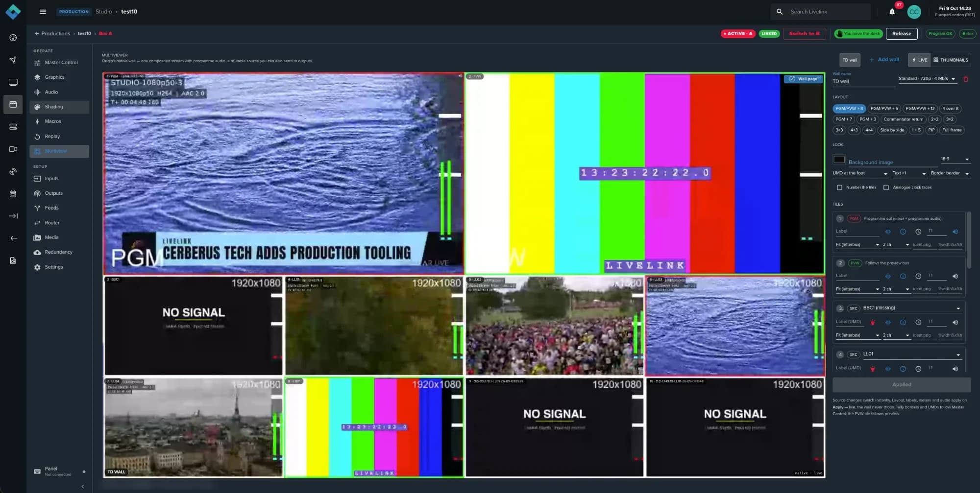Click info icon on tile 3 BBC1
The image size is (980, 493).
coord(903,322)
